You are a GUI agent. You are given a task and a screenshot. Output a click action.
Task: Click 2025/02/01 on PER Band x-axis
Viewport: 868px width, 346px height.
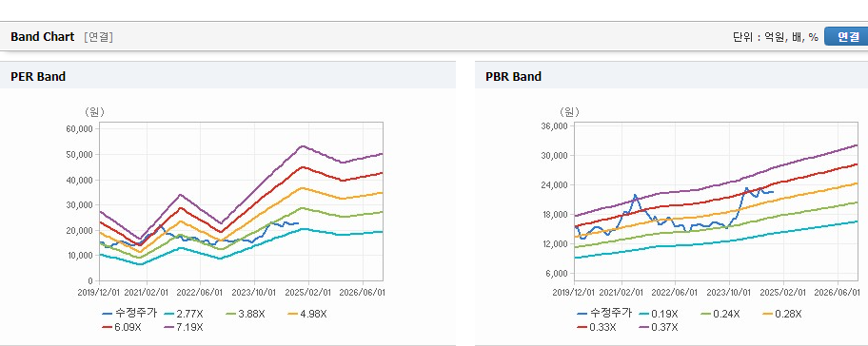(308, 292)
